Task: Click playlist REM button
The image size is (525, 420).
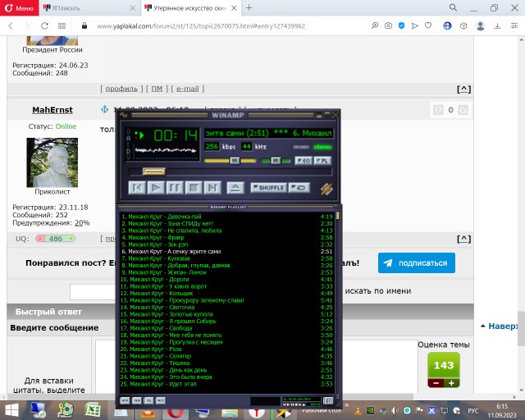Action: pos(137,400)
